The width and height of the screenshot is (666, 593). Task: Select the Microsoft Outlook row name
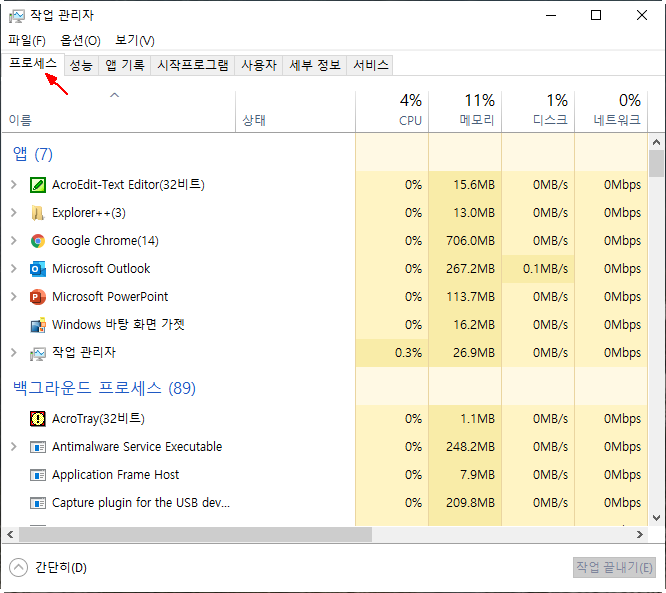(x=101, y=269)
